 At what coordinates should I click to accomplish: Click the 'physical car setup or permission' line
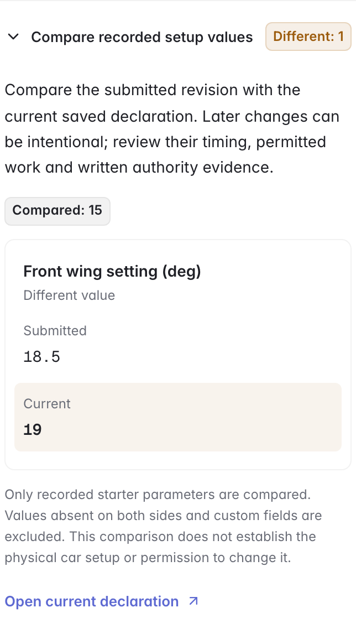[x=148, y=558]
